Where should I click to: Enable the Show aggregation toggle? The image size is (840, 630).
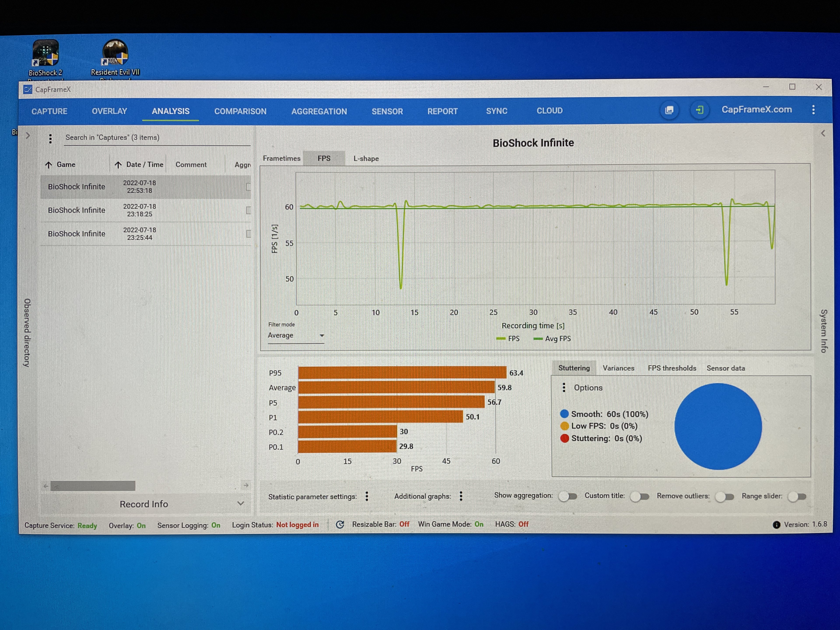(x=568, y=496)
